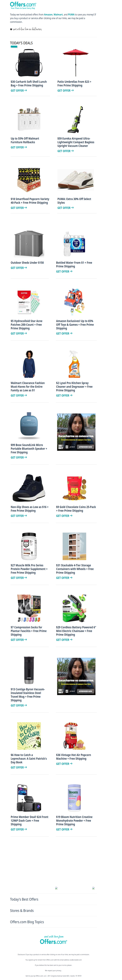122x980 pixels.
Task: Click GET OFFER for Smartfood Popcorn Variety pack
Action: [x=19, y=208]
